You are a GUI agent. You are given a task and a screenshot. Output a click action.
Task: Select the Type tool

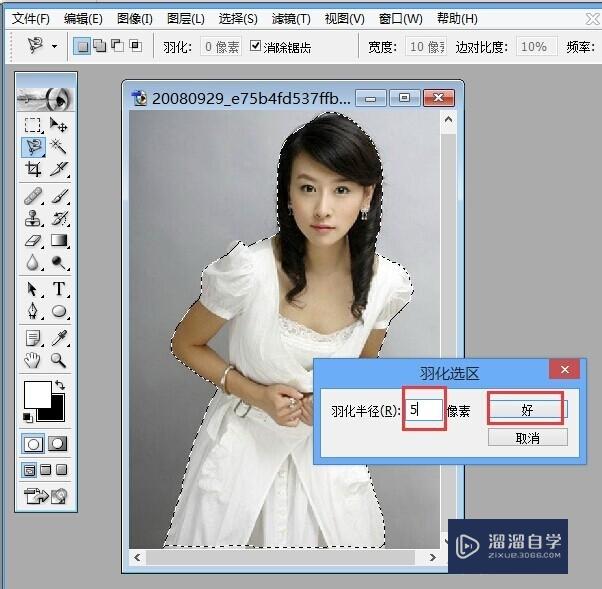click(58, 289)
